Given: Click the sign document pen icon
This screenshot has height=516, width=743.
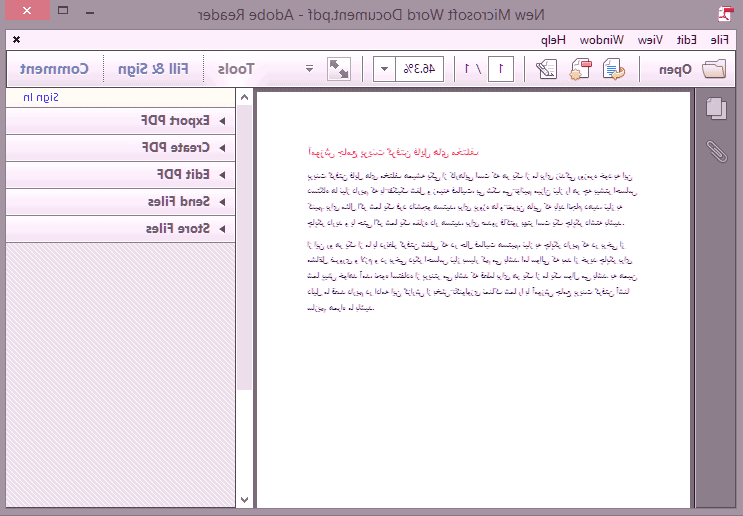Looking at the screenshot, I should pos(546,69).
